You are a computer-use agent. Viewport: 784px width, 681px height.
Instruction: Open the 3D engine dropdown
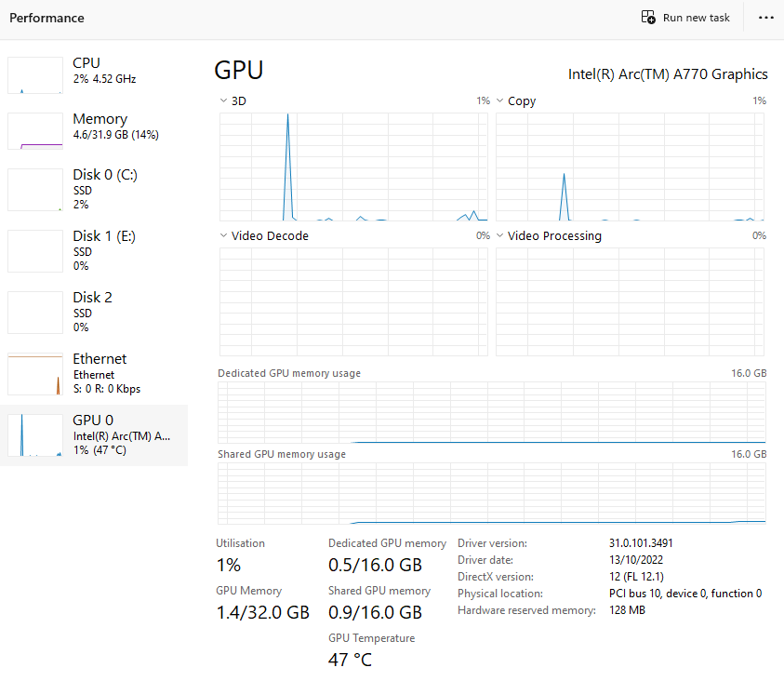(x=223, y=100)
